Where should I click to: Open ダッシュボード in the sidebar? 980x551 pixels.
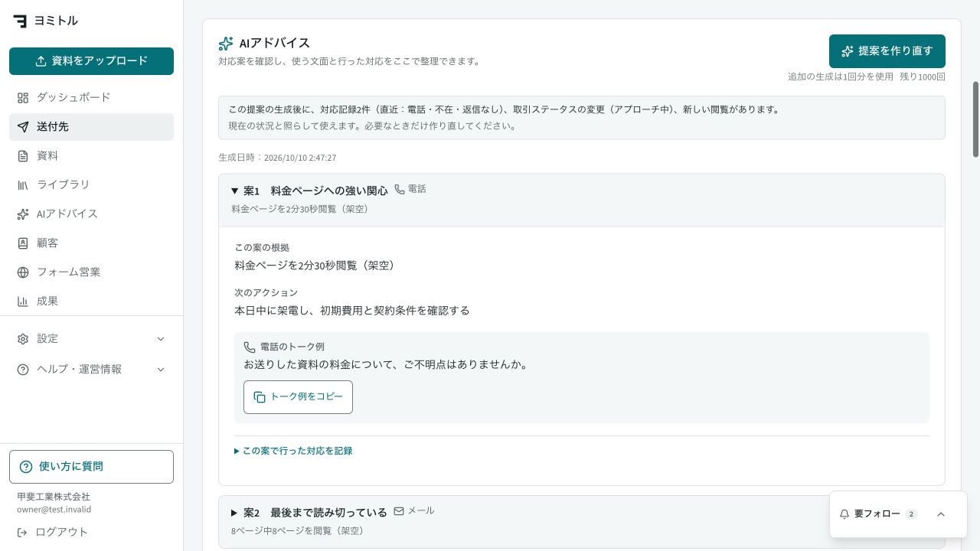91,98
